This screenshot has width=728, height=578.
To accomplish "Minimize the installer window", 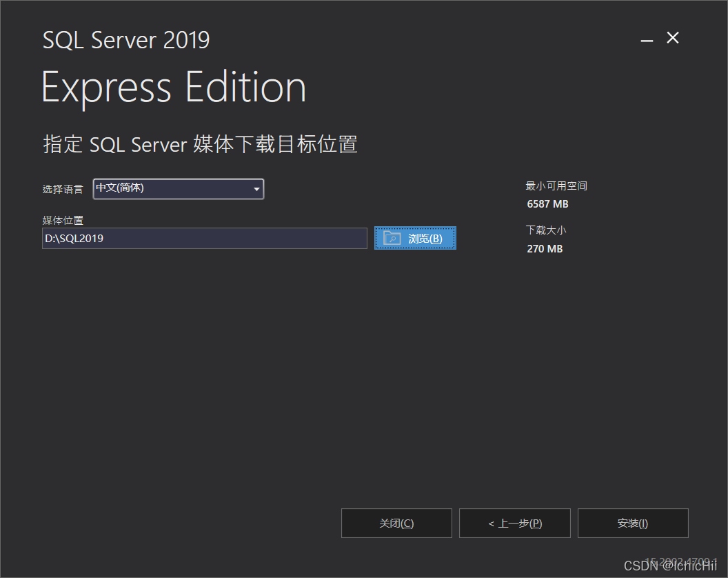I will pos(647,40).
